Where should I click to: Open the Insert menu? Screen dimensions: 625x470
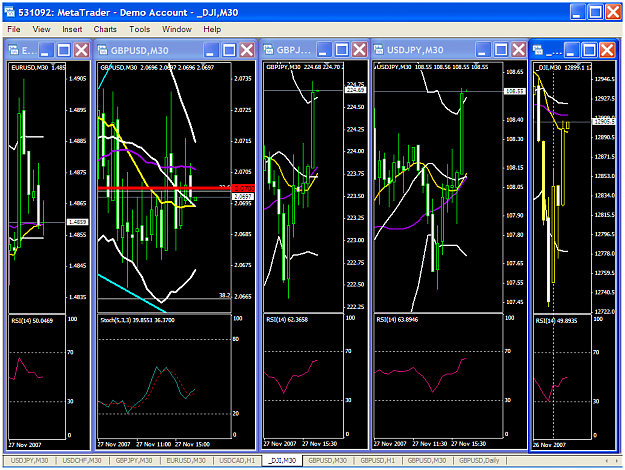72,29
